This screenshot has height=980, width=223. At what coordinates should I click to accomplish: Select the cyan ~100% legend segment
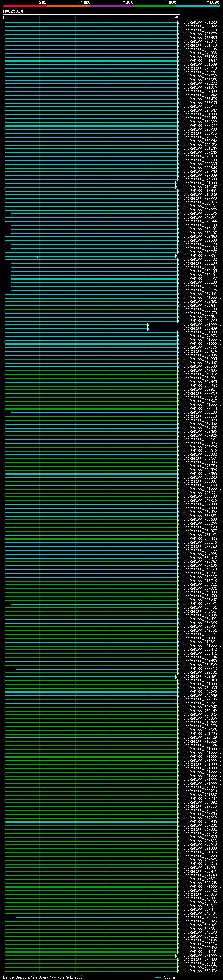(198, 6)
